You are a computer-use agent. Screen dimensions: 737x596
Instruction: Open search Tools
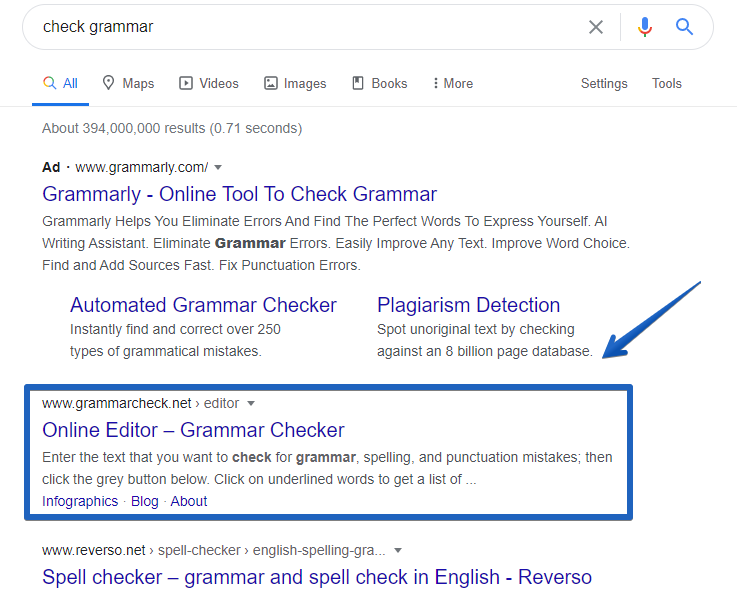(666, 84)
